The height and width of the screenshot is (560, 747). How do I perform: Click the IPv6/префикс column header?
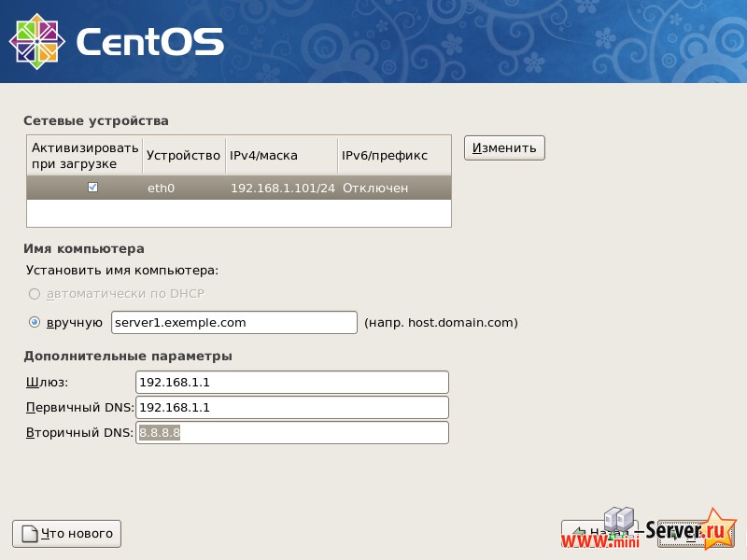click(x=394, y=156)
